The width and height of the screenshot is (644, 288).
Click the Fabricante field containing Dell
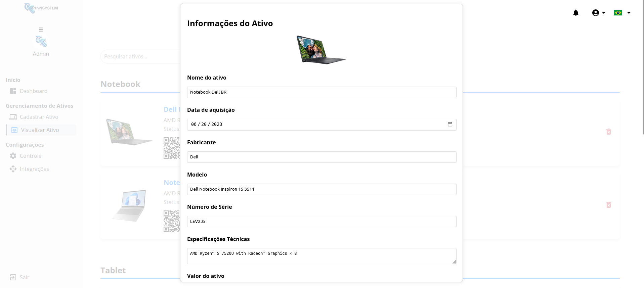click(x=321, y=157)
